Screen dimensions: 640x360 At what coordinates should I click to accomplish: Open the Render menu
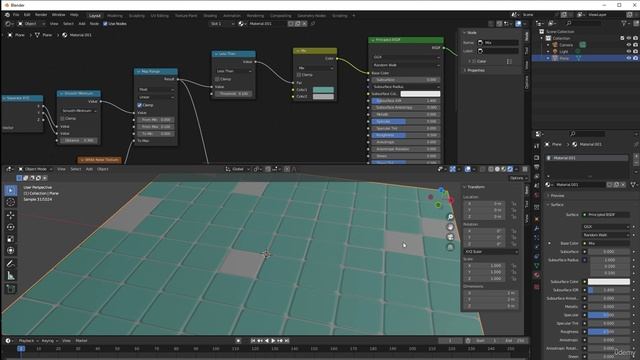pos(41,15)
